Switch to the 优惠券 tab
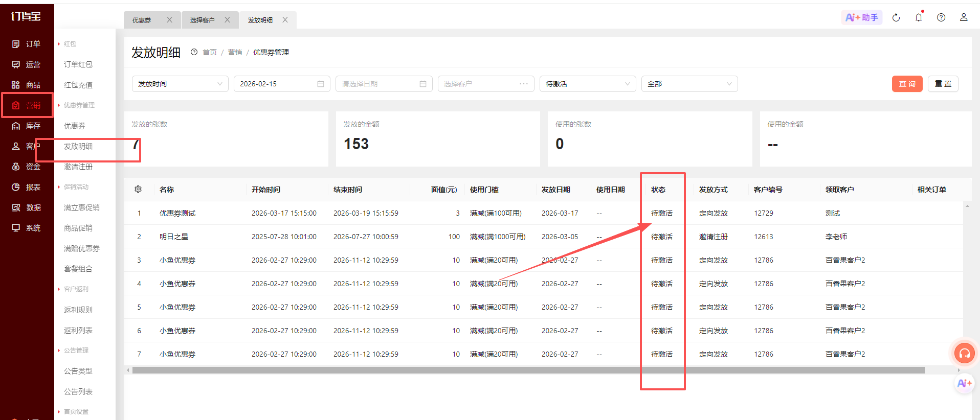The image size is (980, 420). [x=142, y=20]
